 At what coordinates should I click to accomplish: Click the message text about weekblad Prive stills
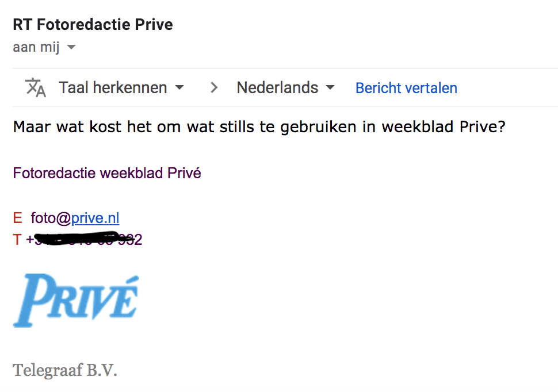coord(259,126)
